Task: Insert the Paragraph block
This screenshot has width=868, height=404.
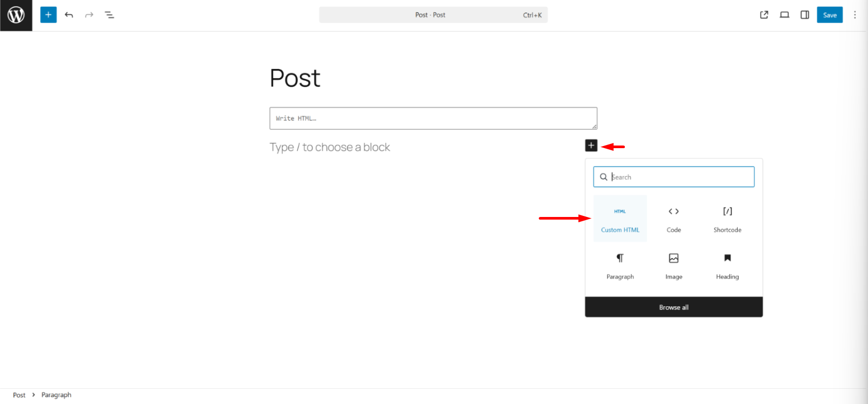Action: (x=620, y=265)
